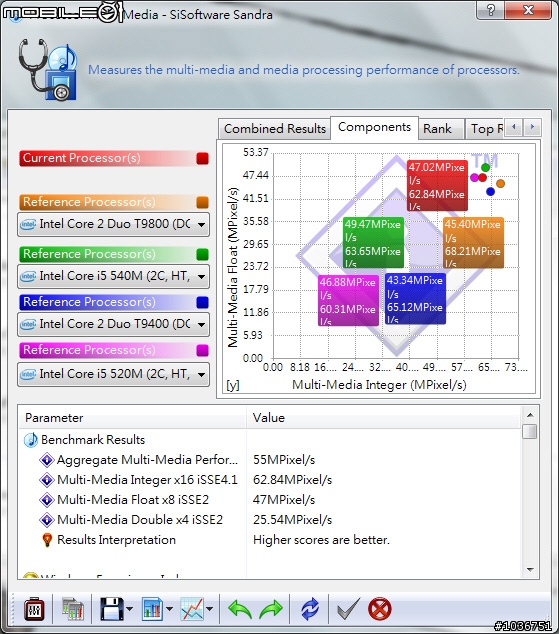Close the SiSoftware Sandra window

coord(528,10)
